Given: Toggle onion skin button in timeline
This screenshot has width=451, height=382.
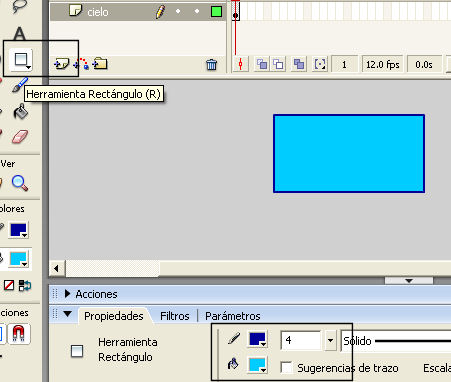Looking at the screenshot, I should click(262, 64).
